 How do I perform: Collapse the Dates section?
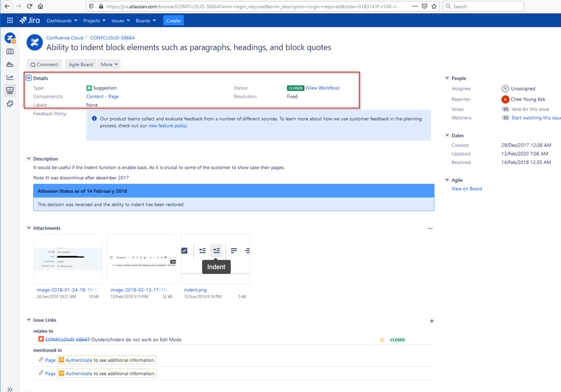(x=447, y=135)
